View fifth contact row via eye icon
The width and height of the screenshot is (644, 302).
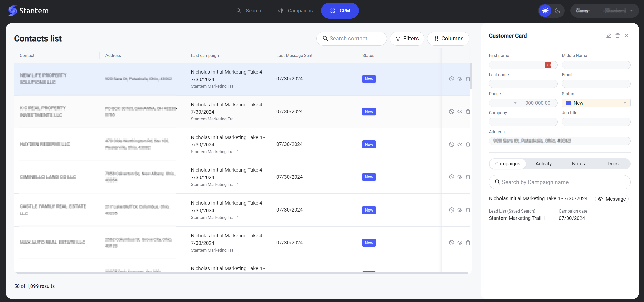pos(460,210)
